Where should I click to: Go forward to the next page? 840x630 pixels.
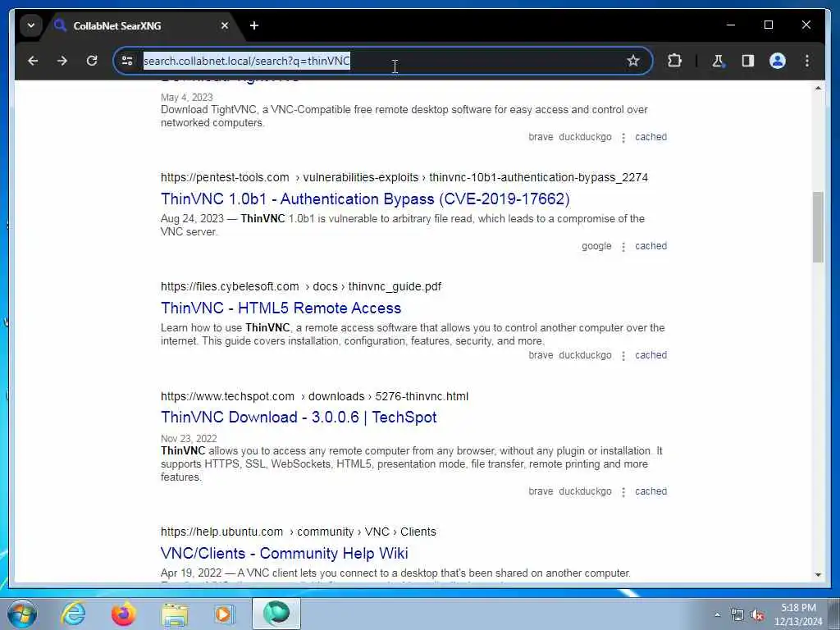(x=62, y=61)
